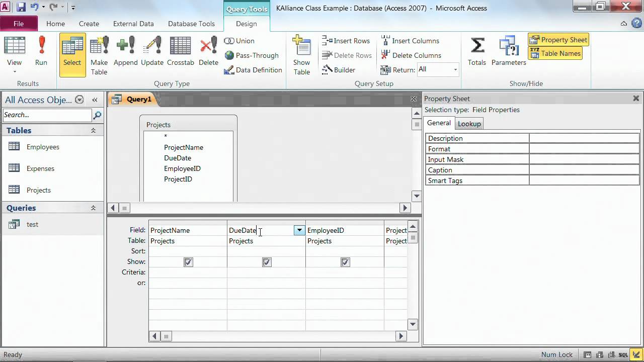Viewport: 644px width, 362px height.
Task: Click the asterisk in Projects field list
Action: [165, 136]
